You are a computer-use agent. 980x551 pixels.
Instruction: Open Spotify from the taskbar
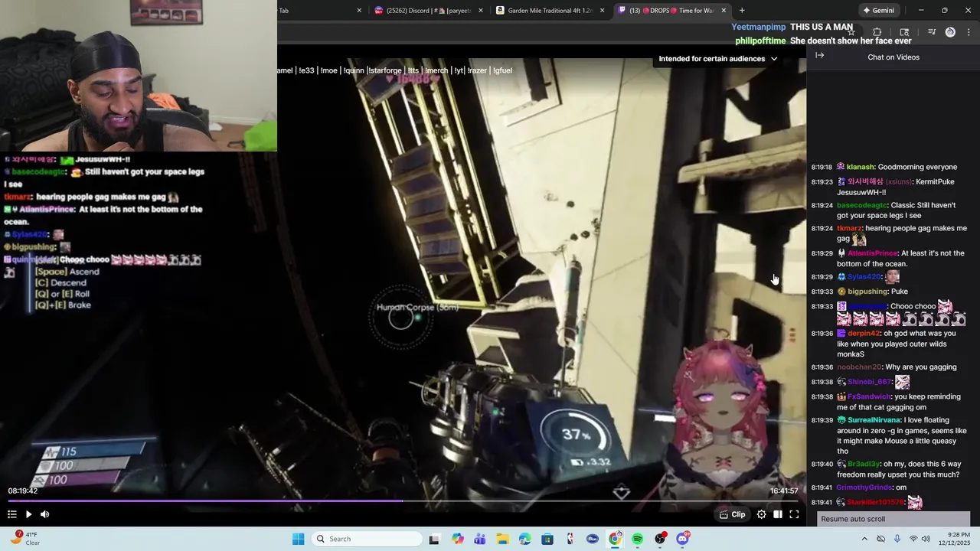[637, 539]
